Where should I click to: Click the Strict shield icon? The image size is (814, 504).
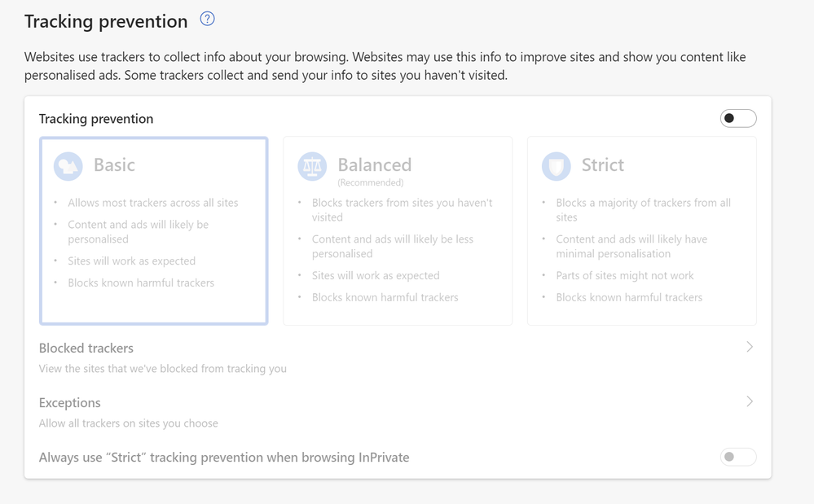pos(557,166)
